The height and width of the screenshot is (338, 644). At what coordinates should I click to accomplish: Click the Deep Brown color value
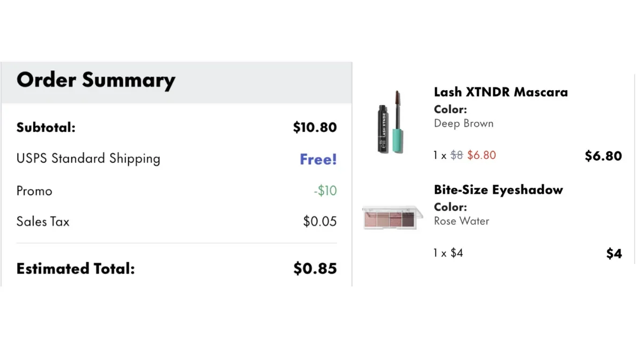click(x=464, y=123)
